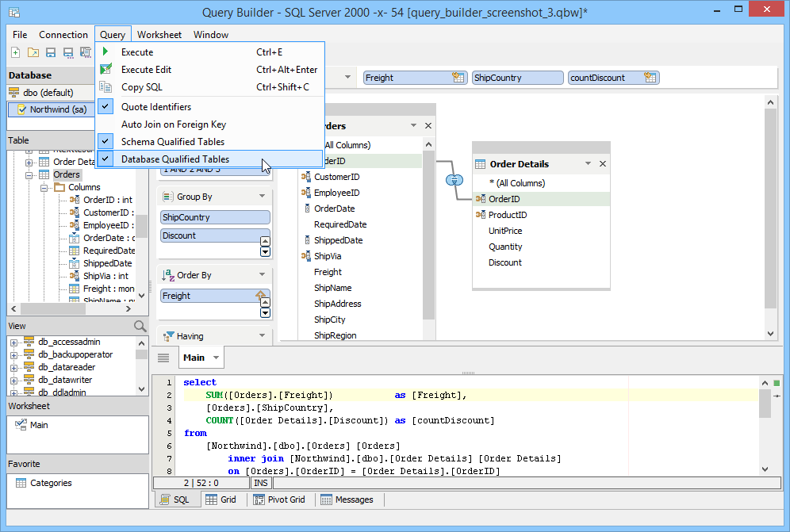Select the Discount group by item
This screenshot has height=532, width=790.
[215, 235]
